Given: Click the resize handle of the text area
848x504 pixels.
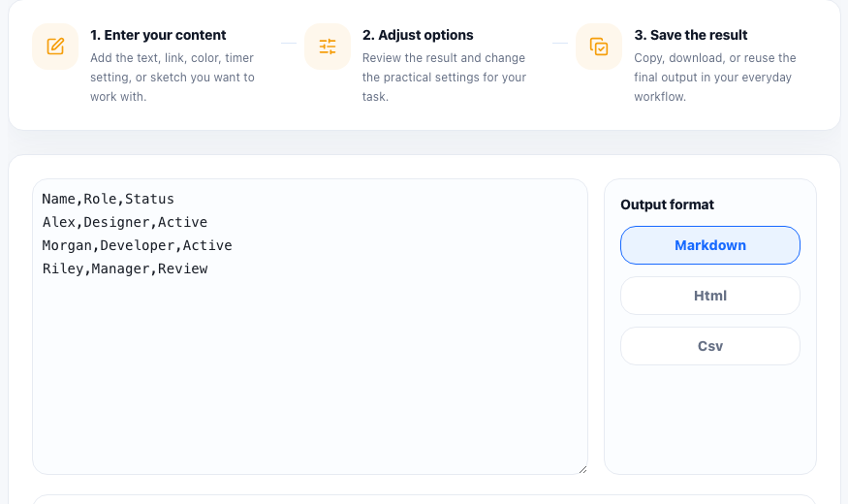Looking at the screenshot, I should pyautogui.click(x=582, y=469).
